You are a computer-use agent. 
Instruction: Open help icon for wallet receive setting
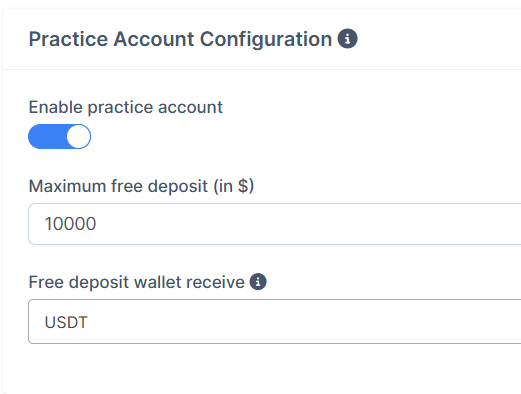[x=258, y=282]
